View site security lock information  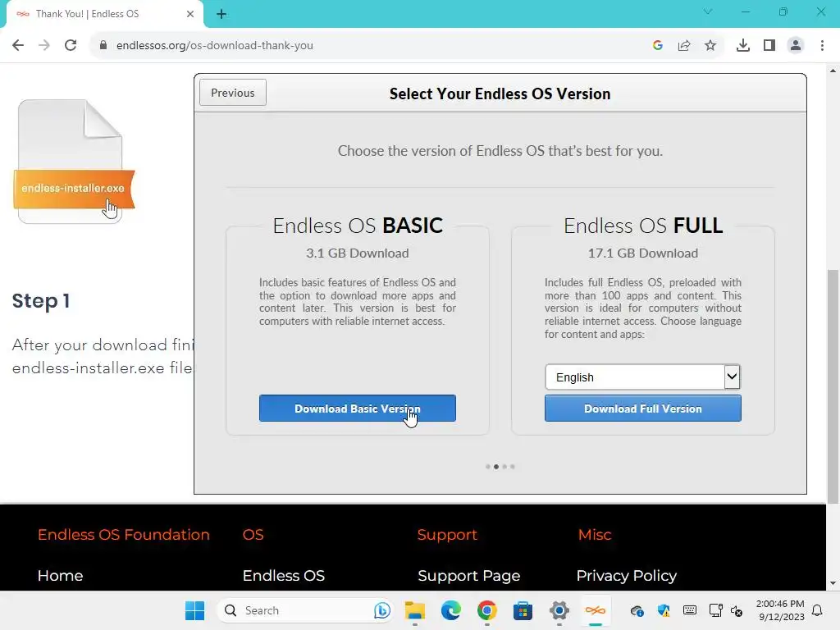pyautogui.click(x=103, y=46)
